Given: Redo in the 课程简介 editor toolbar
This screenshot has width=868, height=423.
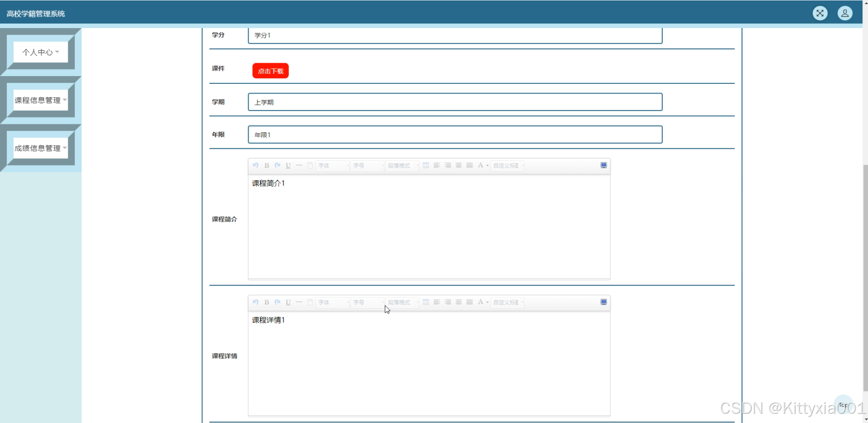Looking at the screenshot, I should [277, 165].
